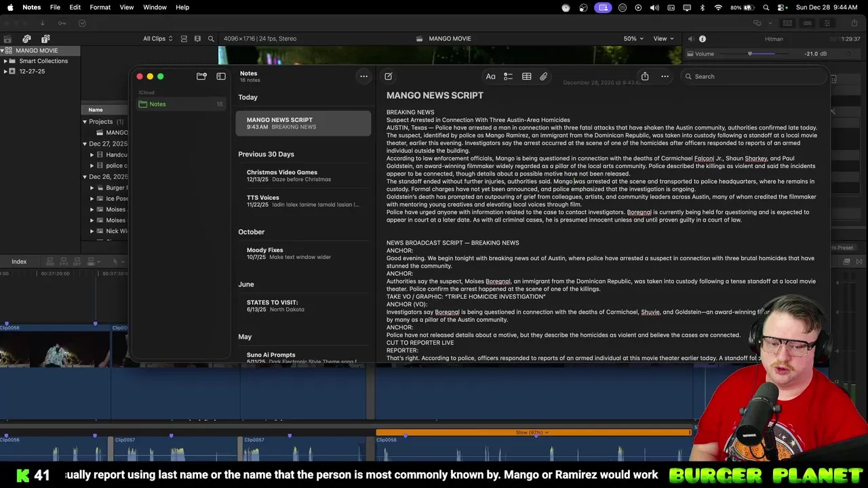Open the Window menu

coord(155,7)
